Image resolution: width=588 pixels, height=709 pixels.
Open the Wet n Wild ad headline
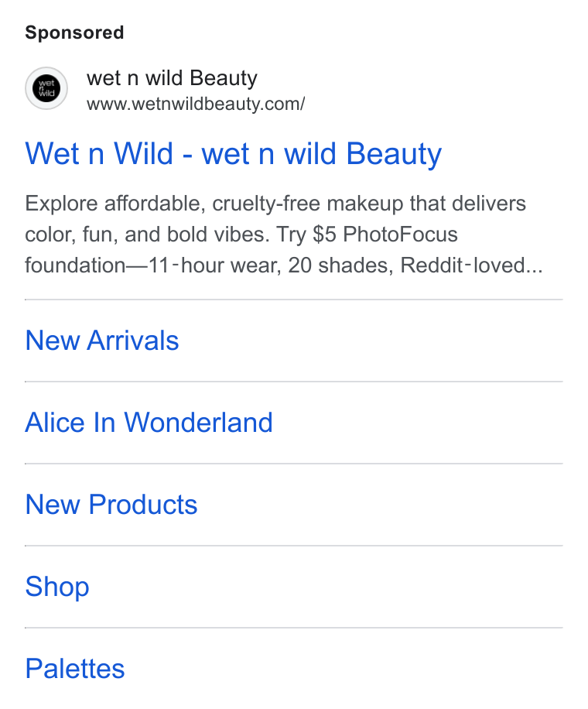[233, 154]
